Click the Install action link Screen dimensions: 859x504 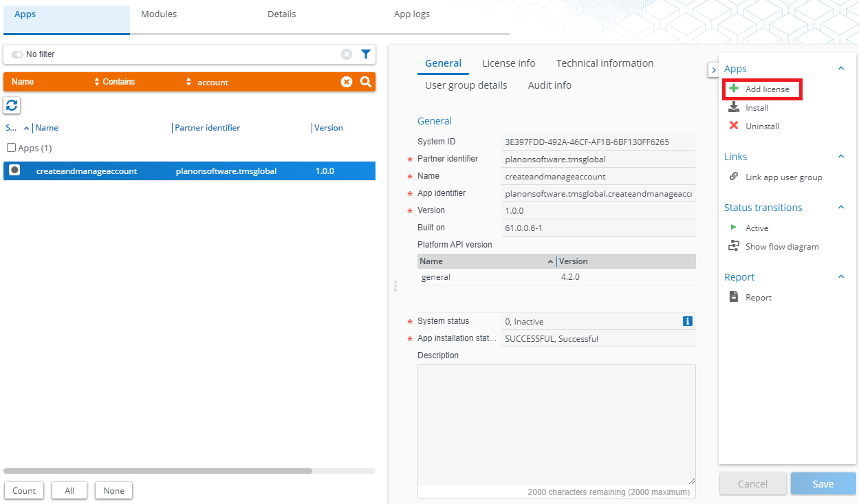point(757,108)
